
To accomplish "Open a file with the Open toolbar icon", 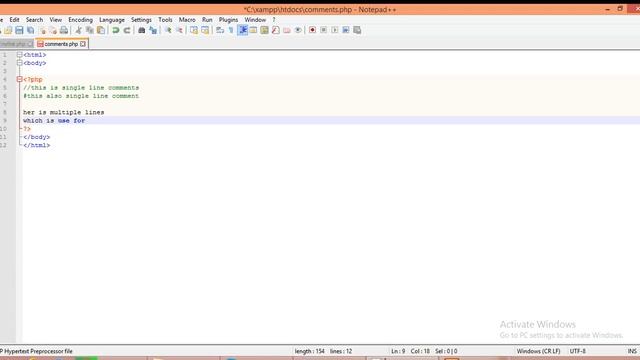I will pyautogui.click(x=8, y=30).
